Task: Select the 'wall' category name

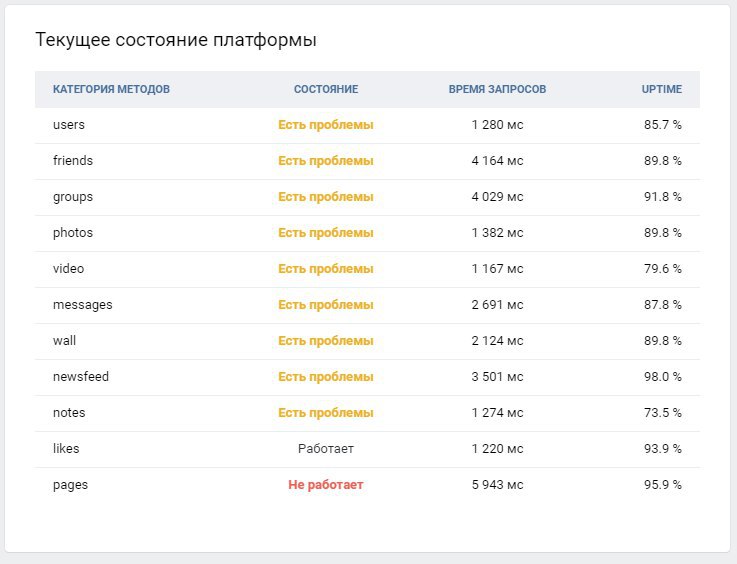Action: pyautogui.click(x=64, y=341)
